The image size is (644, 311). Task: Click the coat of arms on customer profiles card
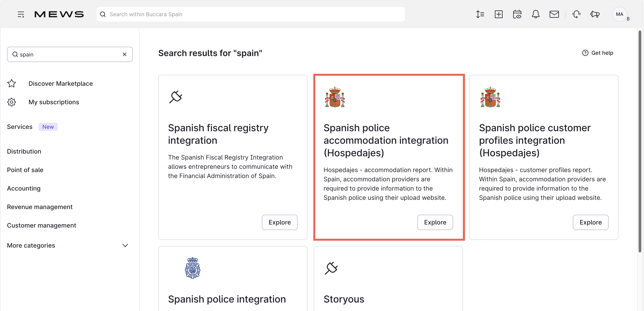pos(490,97)
